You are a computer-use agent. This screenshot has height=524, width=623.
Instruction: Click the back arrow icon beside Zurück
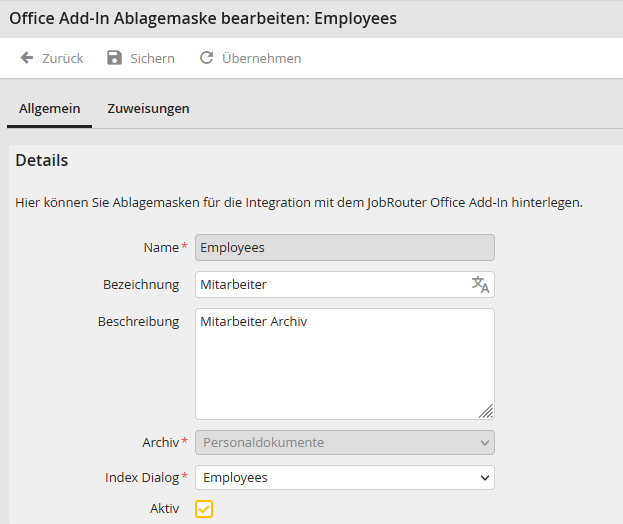tap(27, 58)
